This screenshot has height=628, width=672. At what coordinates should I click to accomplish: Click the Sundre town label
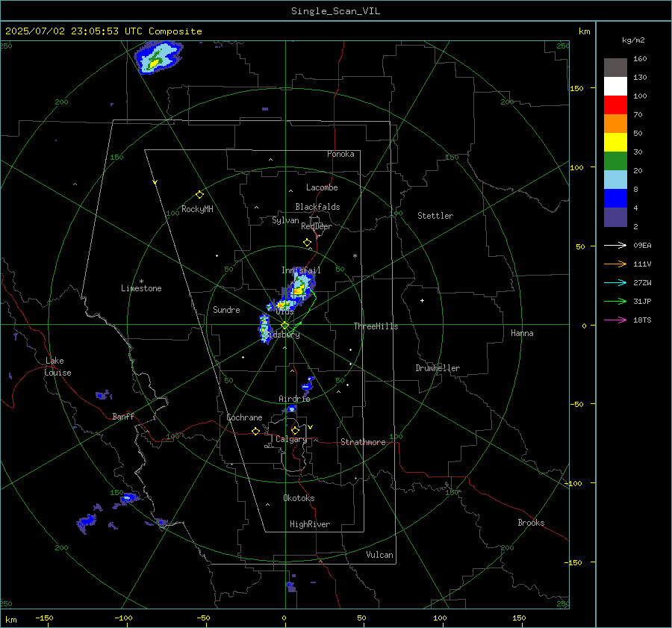point(226,310)
